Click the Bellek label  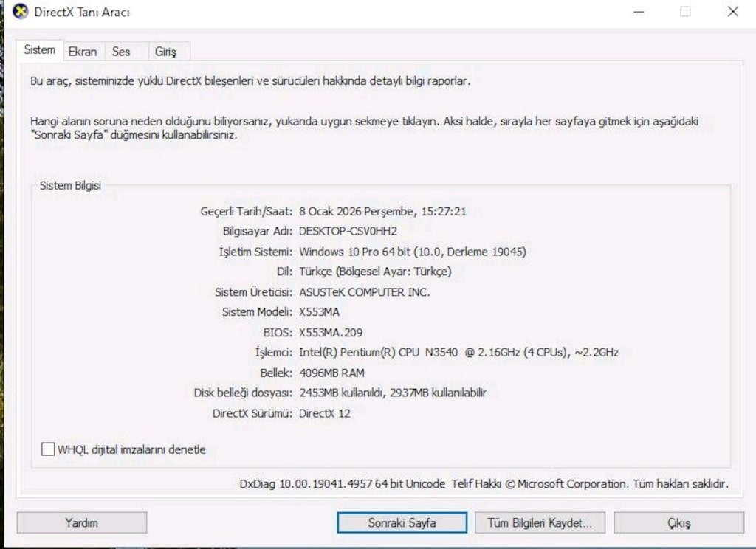276,373
